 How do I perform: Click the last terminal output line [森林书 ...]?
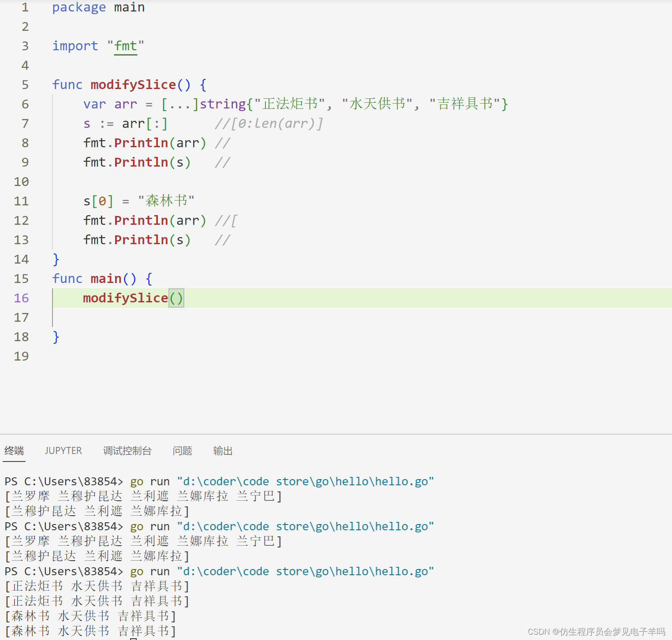[90, 631]
